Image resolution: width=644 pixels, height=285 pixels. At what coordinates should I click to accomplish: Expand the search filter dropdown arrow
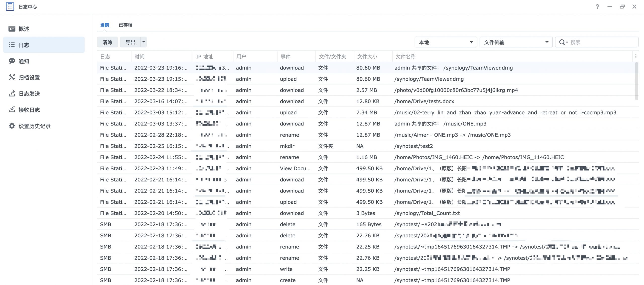[567, 42]
